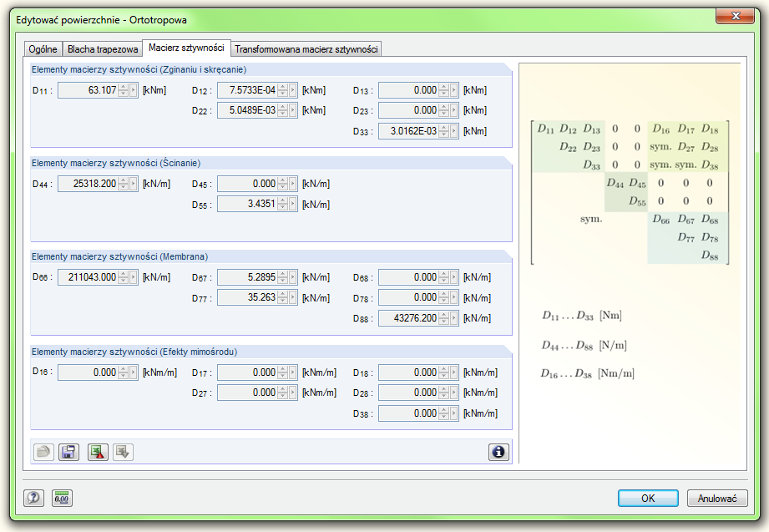Click the D55 field showing 3.4351
769x532 pixels.
pos(248,204)
